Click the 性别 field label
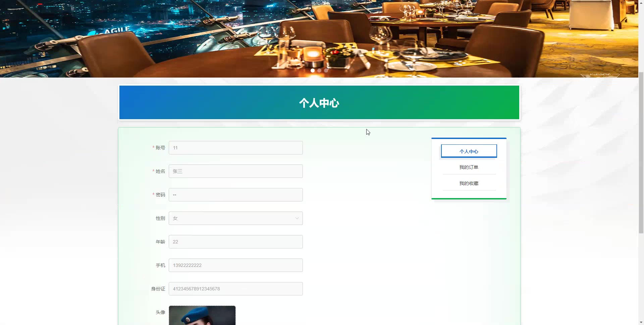This screenshot has width=644, height=325. 160,218
